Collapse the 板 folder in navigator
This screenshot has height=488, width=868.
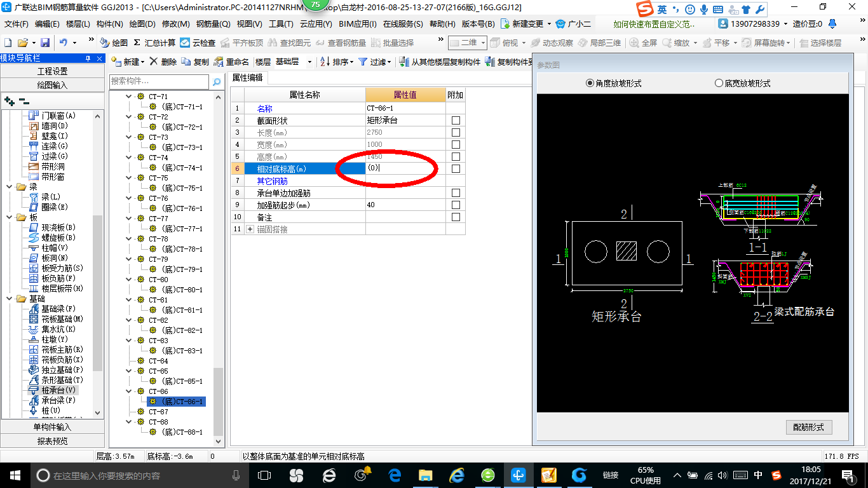coord(9,217)
